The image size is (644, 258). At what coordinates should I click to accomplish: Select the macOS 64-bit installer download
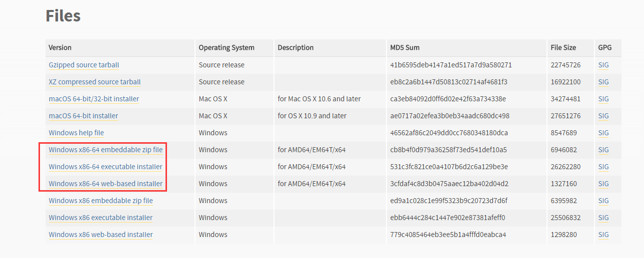pos(83,116)
